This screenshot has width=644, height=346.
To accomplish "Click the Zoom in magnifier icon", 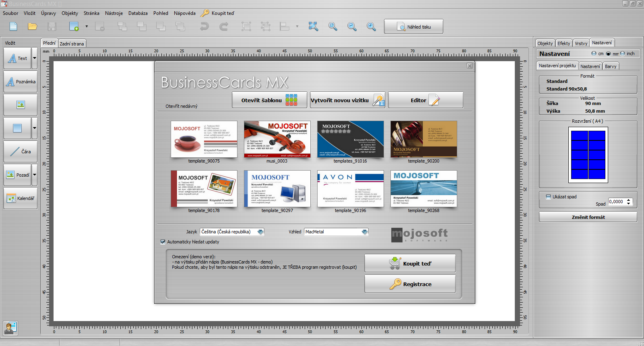I will pos(371,27).
